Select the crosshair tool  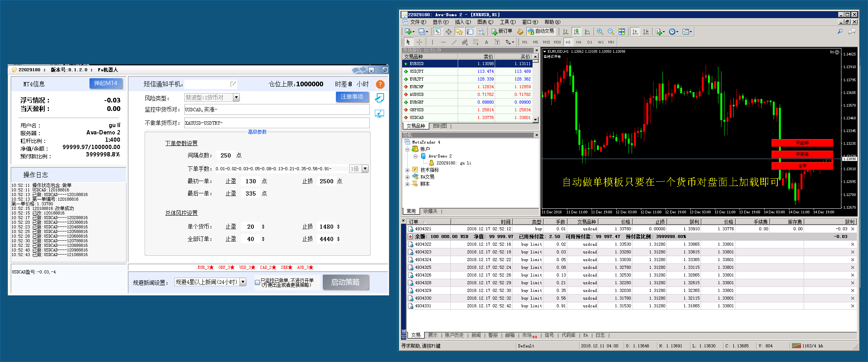pyautogui.click(x=419, y=42)
